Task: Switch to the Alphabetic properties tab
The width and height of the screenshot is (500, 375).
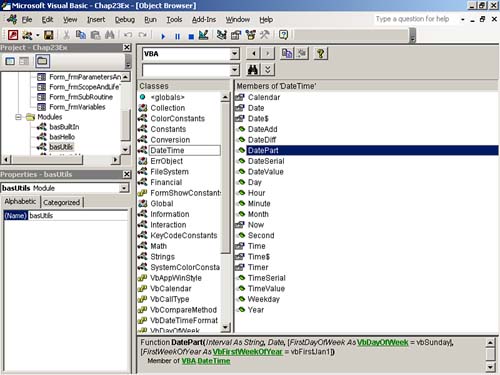Action: [20, 201]
